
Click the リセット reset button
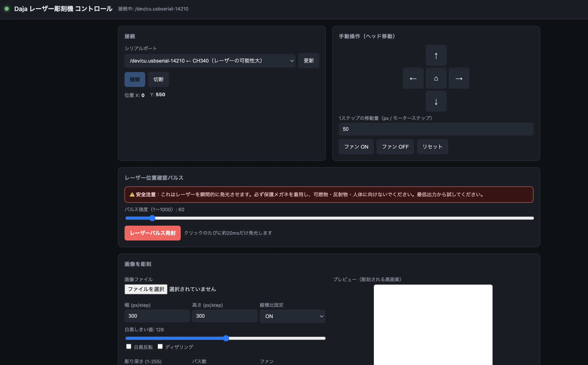[x=433, y=147]
